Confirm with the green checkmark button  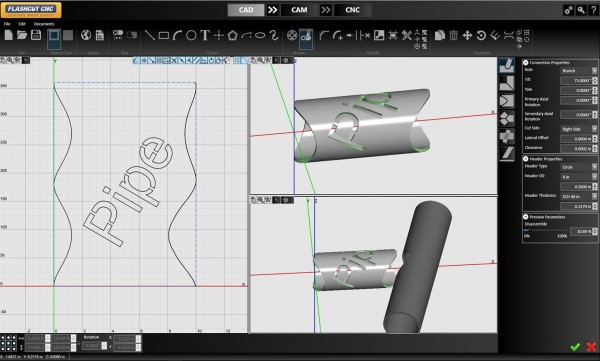coord(575,347)
